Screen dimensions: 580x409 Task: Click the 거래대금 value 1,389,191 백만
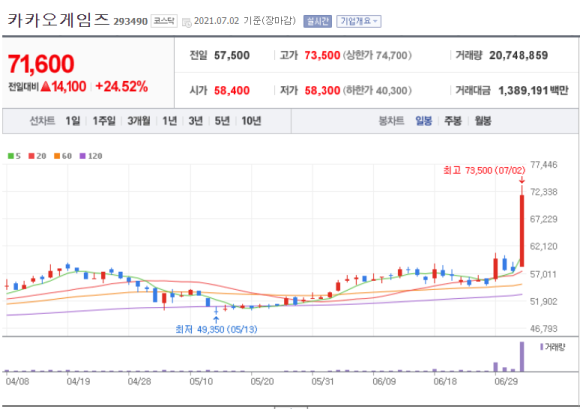[533, 91]
